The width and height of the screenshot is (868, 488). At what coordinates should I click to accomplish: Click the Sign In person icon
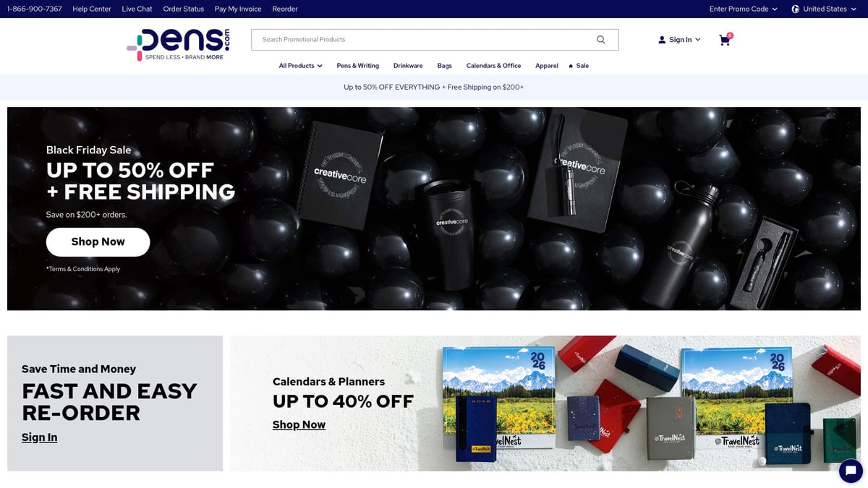tap(662, 40)
